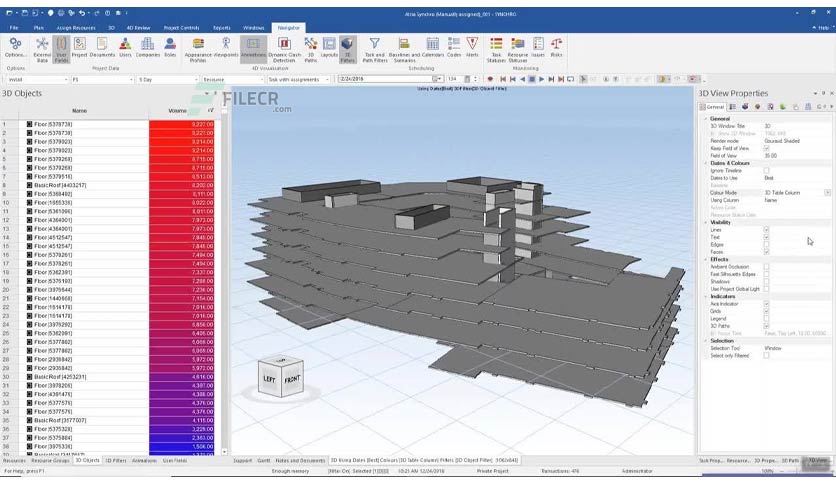Toggle the User Fields ribbon button
This screenshot has height=484, width=836.
pos(61,50)
